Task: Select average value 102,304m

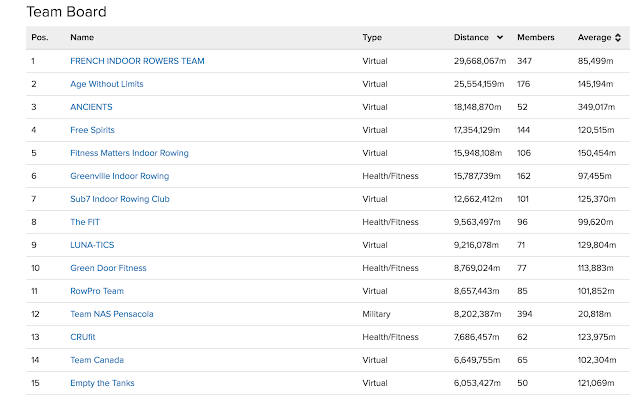Action: click(x=597, y=360)
